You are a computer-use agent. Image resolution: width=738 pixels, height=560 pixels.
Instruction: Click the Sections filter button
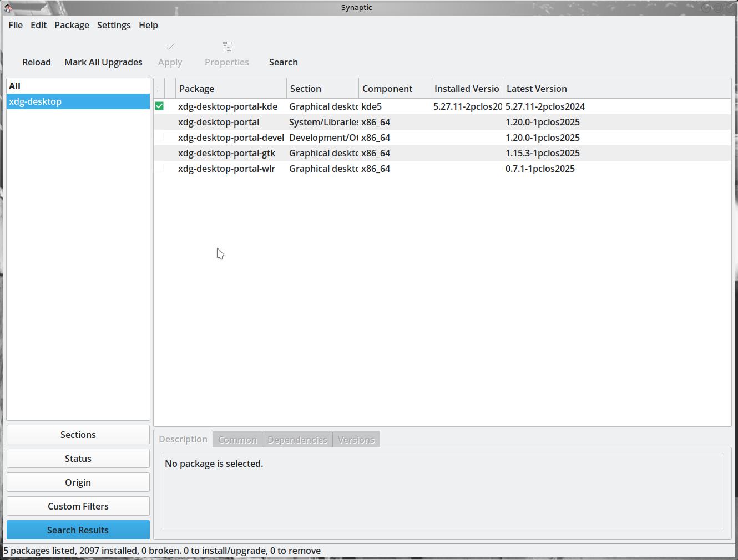coord(78,435)
